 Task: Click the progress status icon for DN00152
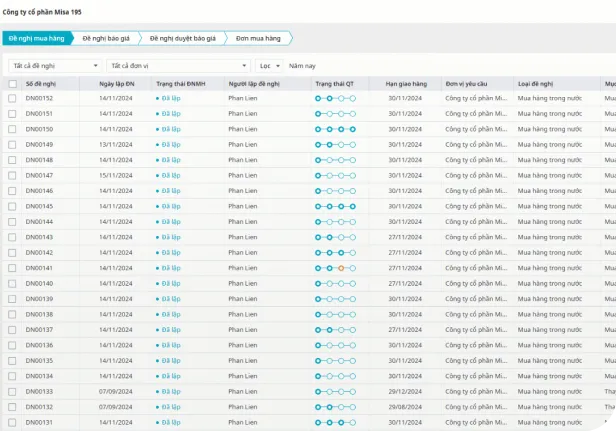click(x=336, y=98)
